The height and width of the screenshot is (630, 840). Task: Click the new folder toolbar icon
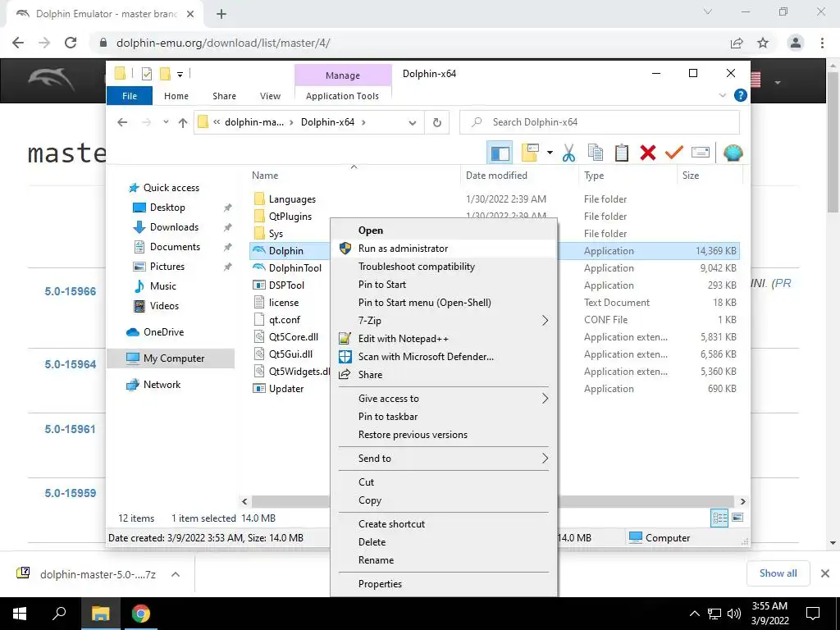530,153
